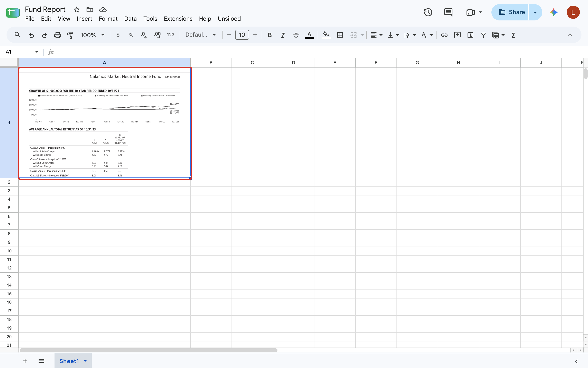Open the File menu
Screen dimensions: 588x368
[x=30, y=19]
